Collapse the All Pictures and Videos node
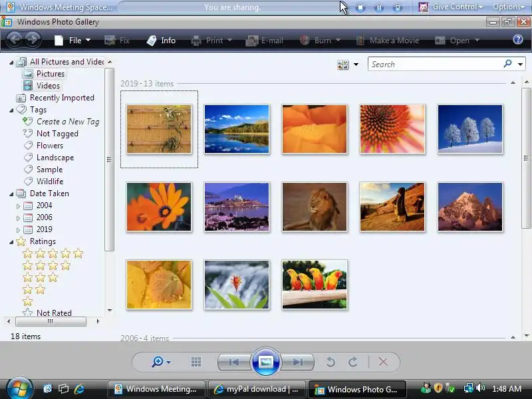The image size is (532, 399). tap(11, 63)
